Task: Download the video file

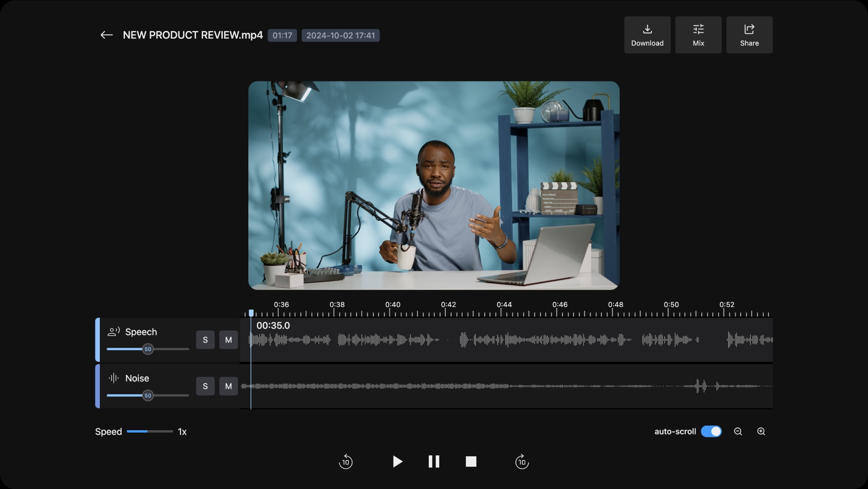Action: pos(647,35)
